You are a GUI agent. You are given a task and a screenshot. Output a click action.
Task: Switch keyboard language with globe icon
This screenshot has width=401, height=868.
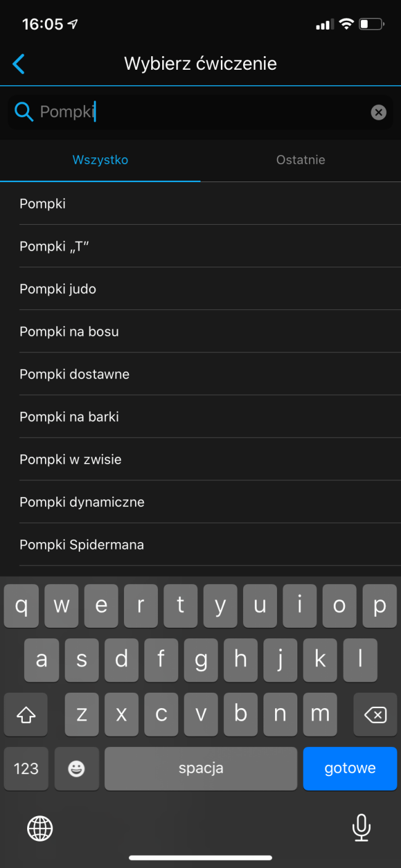coord(40,828)
